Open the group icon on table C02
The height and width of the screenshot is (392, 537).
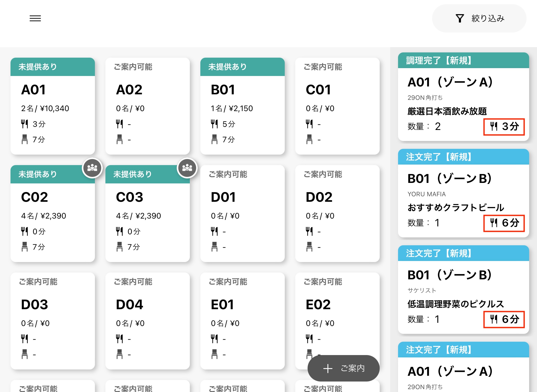[x=92, y=168]
